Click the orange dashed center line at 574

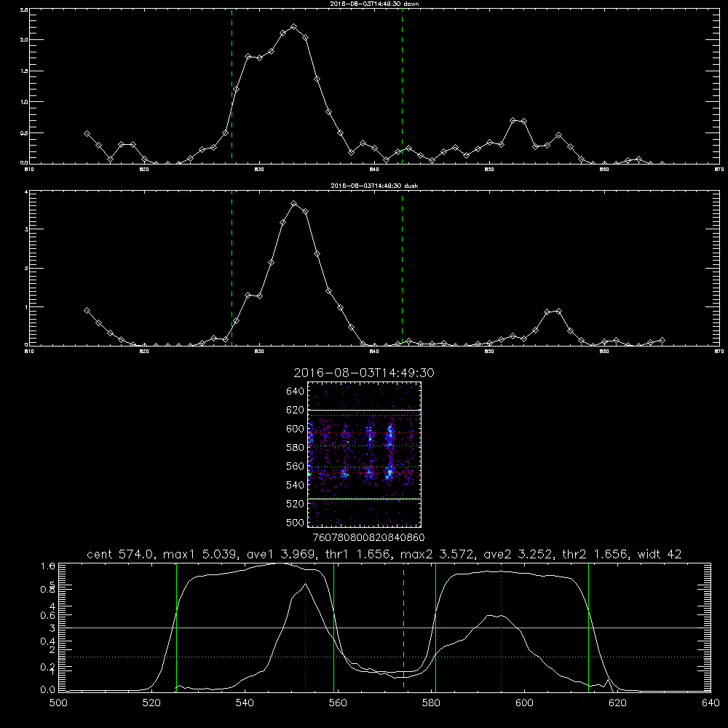tap(403, 627)
